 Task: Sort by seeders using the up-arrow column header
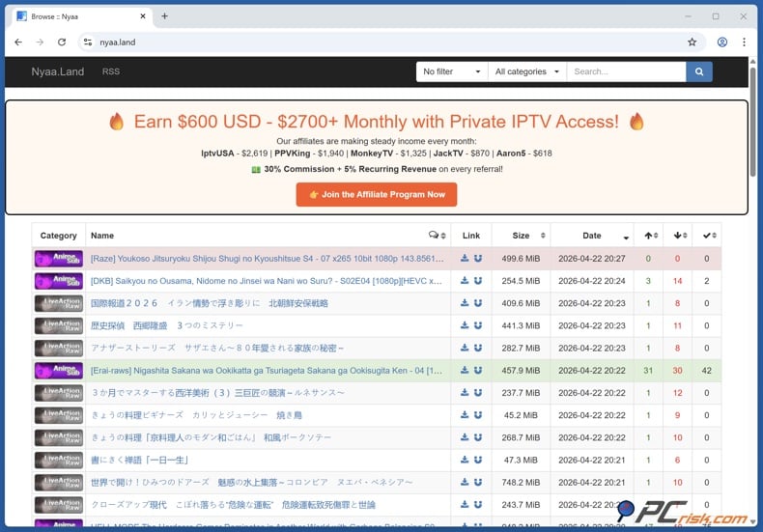[x=651, y=236]
